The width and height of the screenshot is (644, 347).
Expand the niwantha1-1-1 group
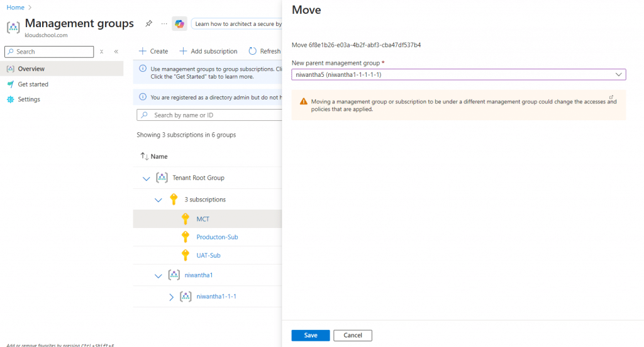coord(171,297)
